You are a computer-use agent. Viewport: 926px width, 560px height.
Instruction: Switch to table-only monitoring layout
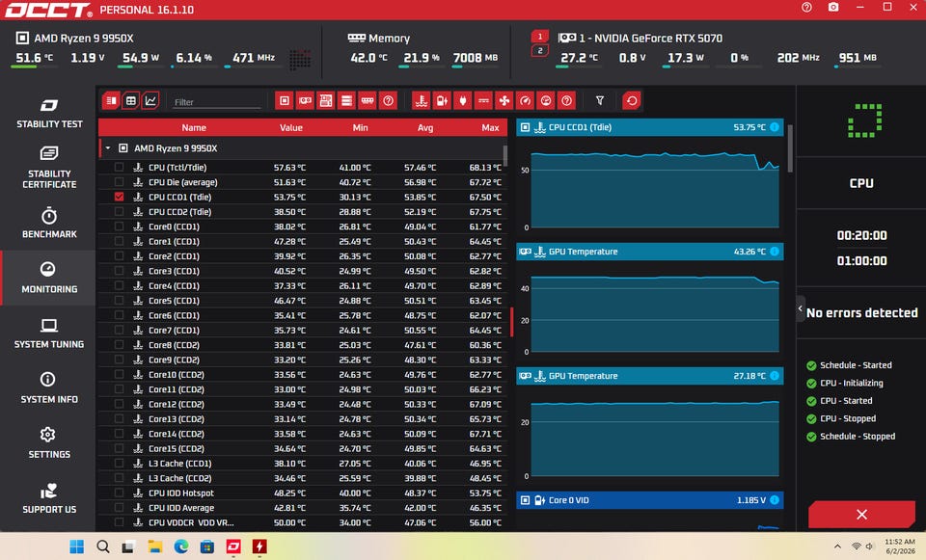coord(130,101)
